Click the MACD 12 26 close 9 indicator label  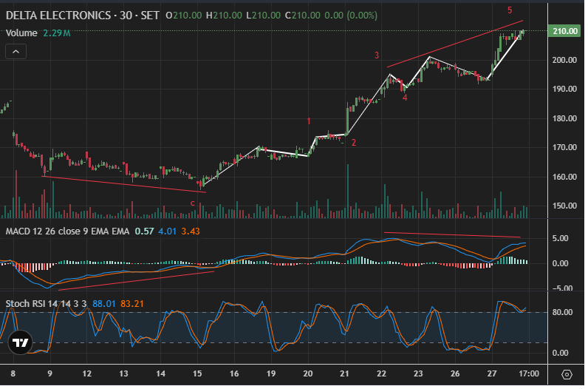point(67,233)
